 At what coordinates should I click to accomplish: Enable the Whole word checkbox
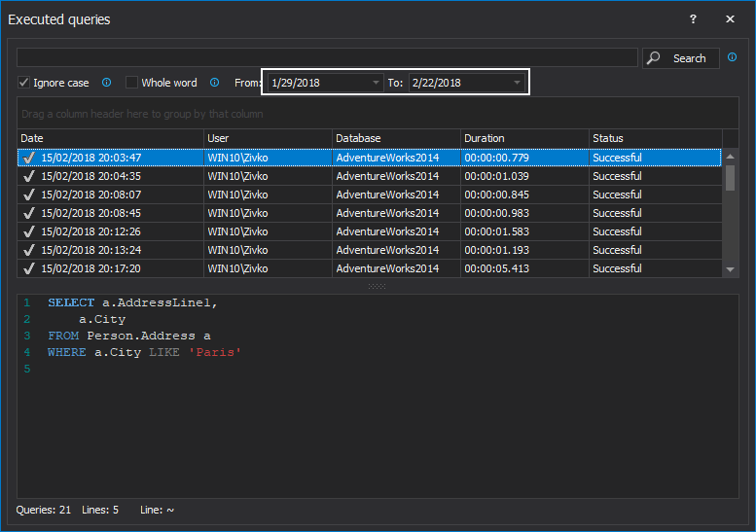tap(132, 83)
